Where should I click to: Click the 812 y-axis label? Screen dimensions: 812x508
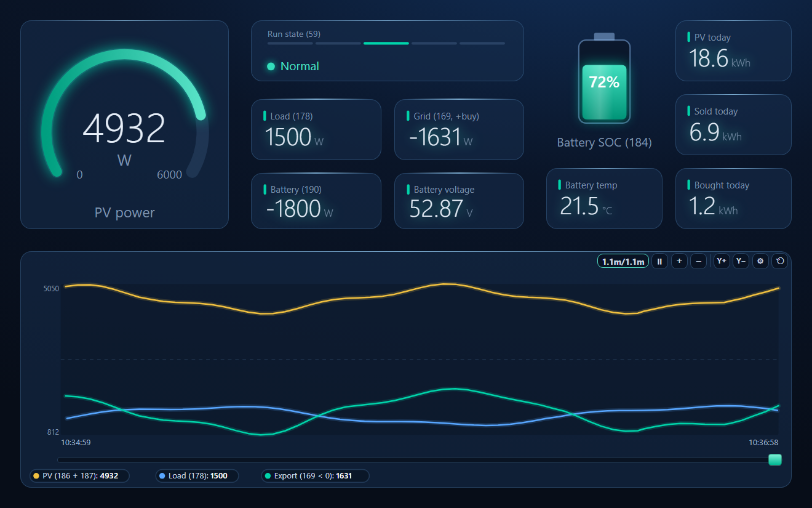[x=54, y=432]
